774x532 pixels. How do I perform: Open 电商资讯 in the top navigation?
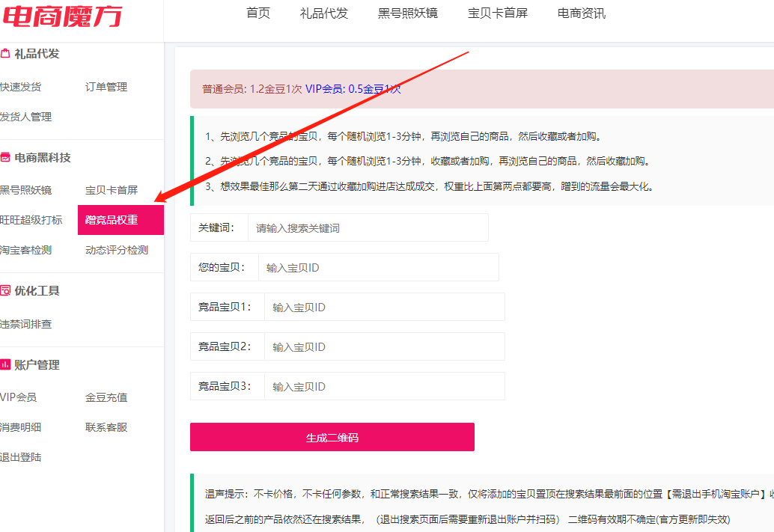[582, 13]
